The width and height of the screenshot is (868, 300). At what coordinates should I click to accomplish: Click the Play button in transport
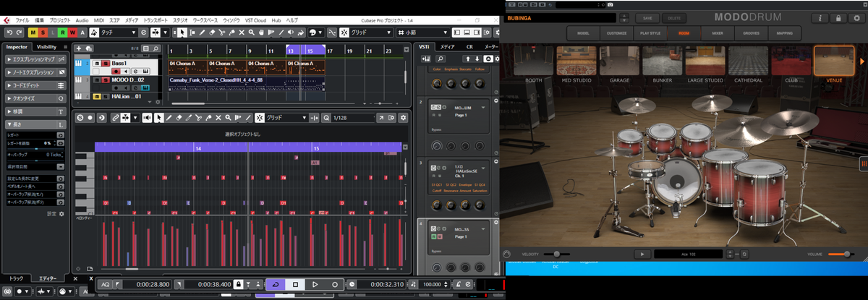click(315, 285)
